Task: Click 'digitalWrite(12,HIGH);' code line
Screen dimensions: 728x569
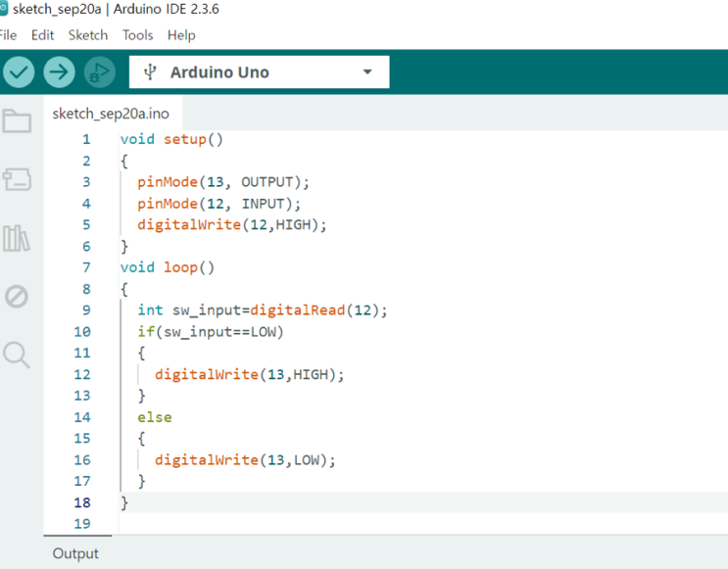Action: point(232,225)
